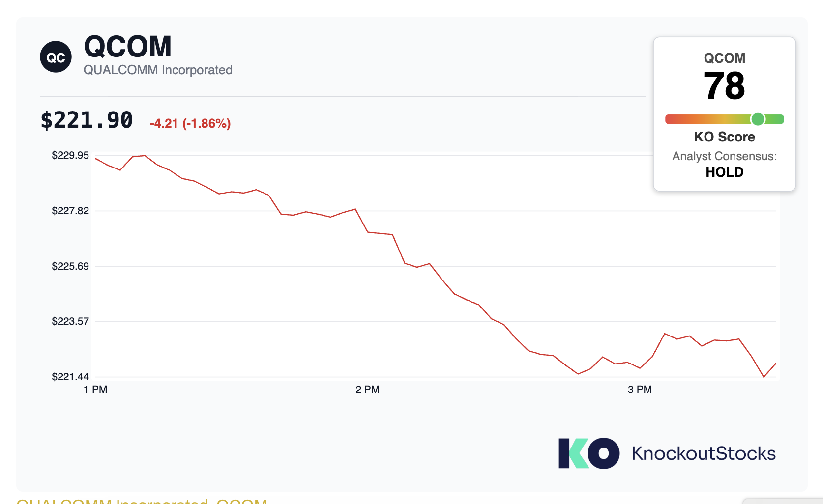Click the QC round ticker logo

[56, 57]
